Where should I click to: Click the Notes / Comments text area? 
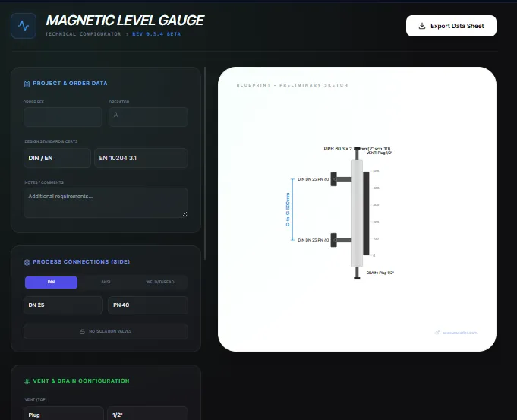click(x=106, y=203)
